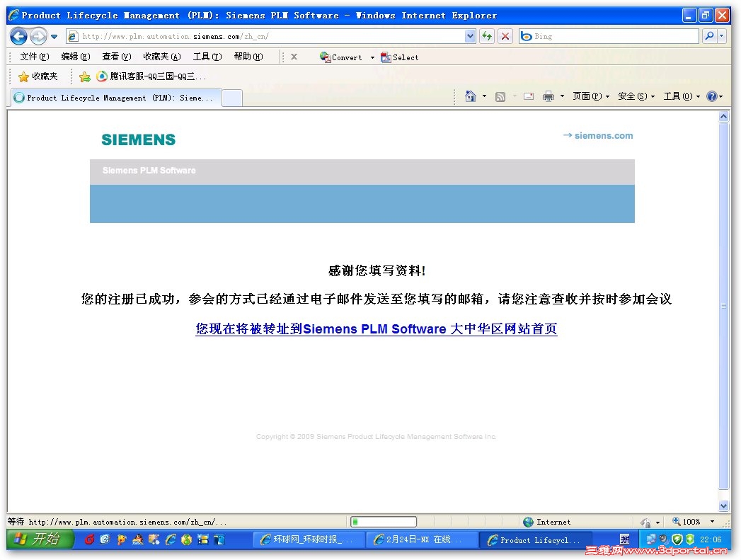Click the small gray X toolbar close
Image resolution: width=741 pixels, height=560 pixels.
294,57
